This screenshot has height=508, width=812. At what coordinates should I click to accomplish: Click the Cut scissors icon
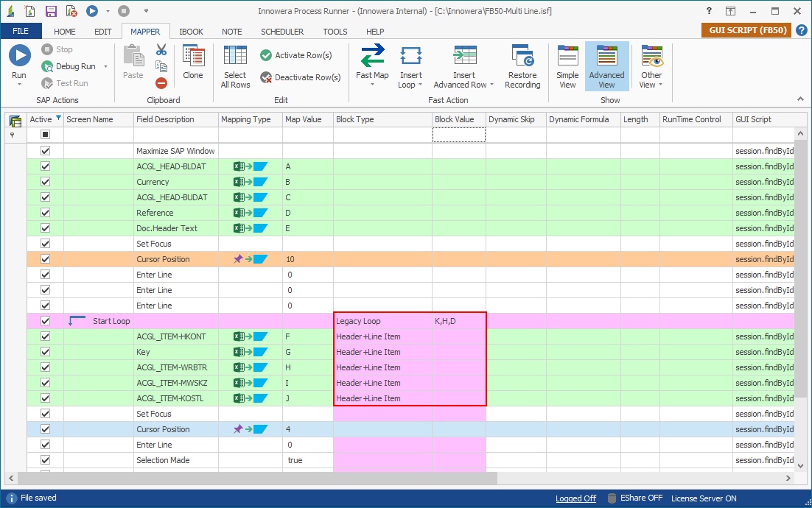(161, 49)
